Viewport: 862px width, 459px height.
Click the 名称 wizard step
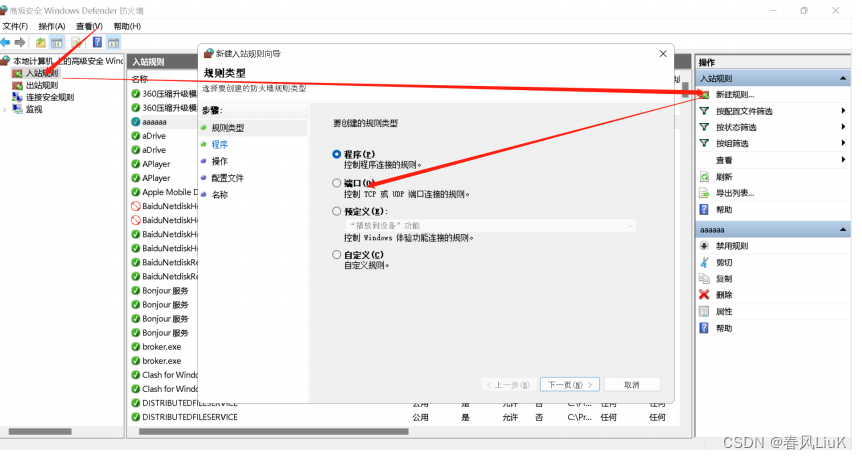(x=219, y=195)
